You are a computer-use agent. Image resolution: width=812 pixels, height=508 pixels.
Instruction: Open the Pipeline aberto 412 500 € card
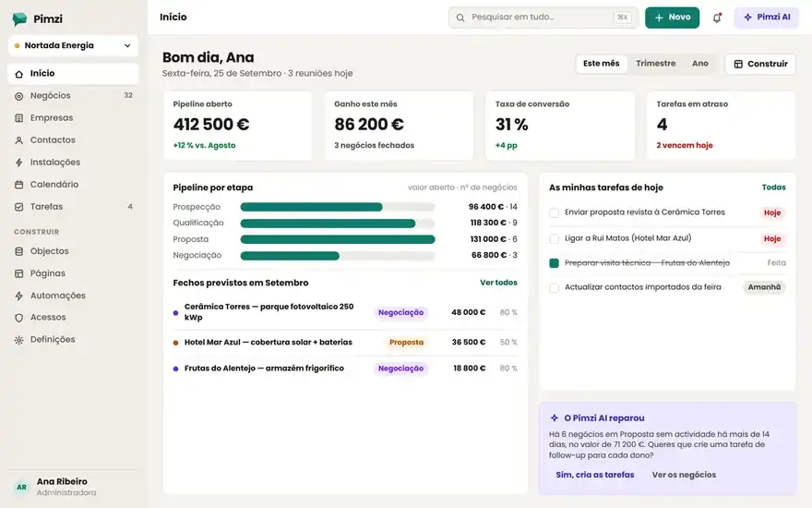tap(238, 126)
